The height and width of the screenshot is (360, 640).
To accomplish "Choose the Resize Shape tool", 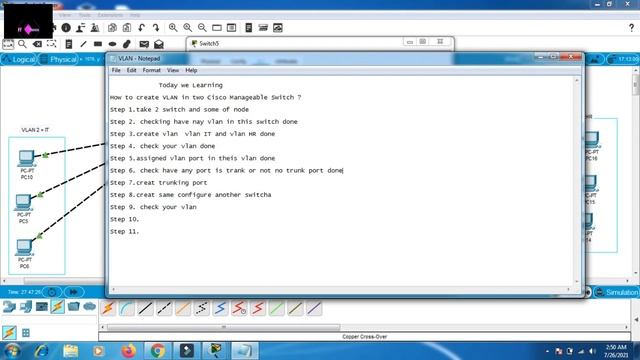I will pos(51,44).
